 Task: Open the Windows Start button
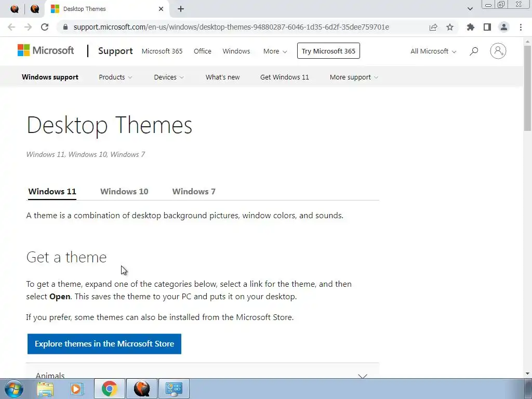pyautogui.click(x=14, y=389)
